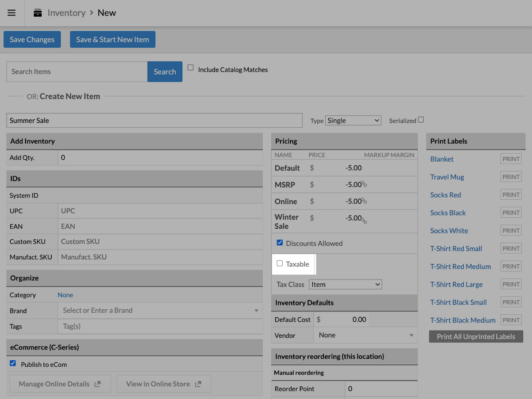532x399 pixels.
Task: Click the Manufact. SKU input field
Action: [160, 258]
